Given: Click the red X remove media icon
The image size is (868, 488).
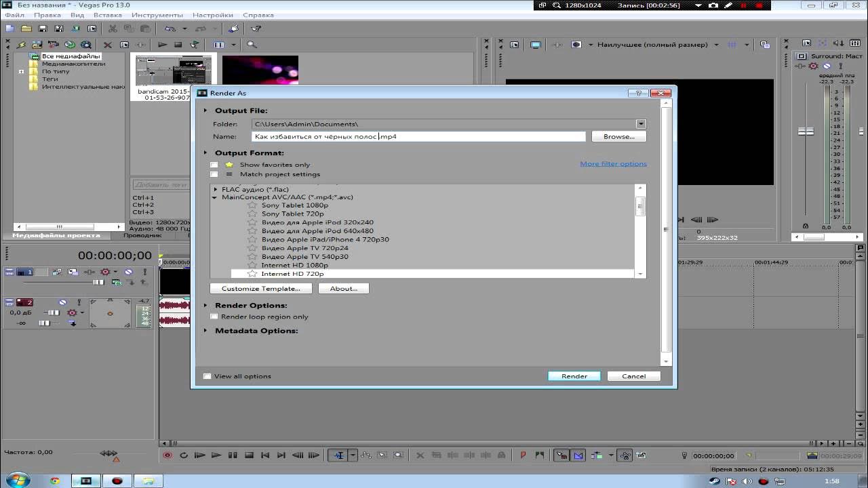Looking at the screenshot, I should click(x=107, y=45).
